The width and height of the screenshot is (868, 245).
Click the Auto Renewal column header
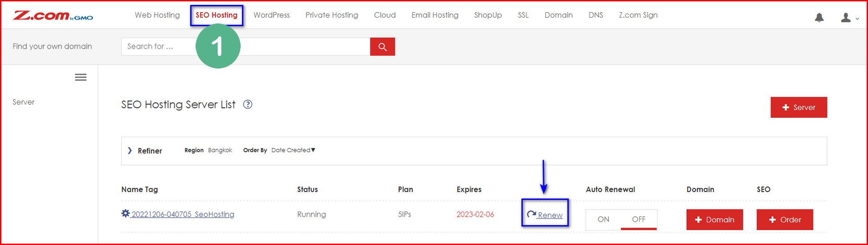tap(611, 190)
